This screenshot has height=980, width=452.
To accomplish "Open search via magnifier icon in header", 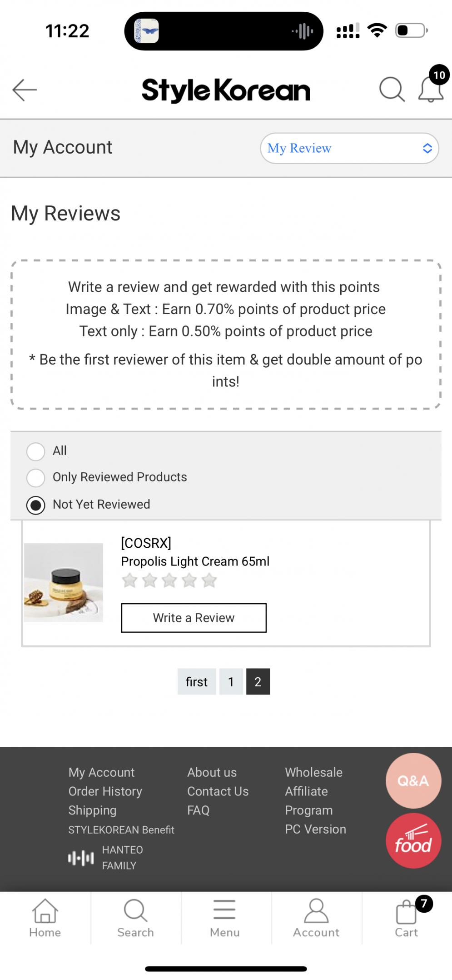I will click(x=392, y=89).
